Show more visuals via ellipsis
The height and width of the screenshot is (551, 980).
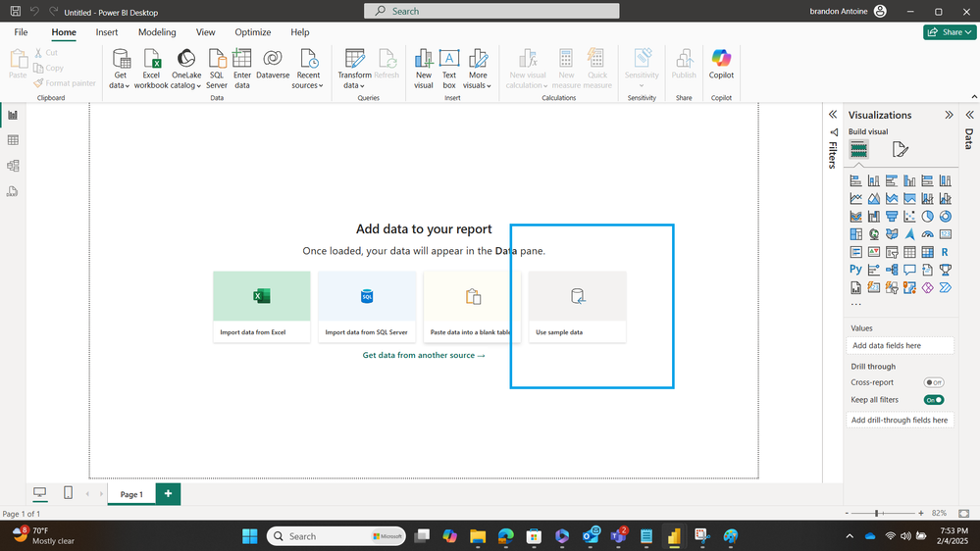[x=855, y=304]
